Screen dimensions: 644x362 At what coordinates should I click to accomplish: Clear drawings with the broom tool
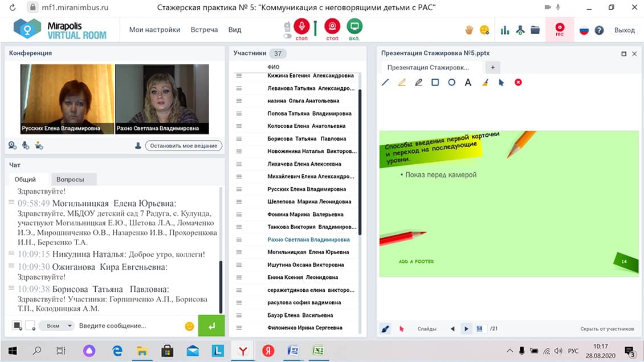[x=485, y=83]
